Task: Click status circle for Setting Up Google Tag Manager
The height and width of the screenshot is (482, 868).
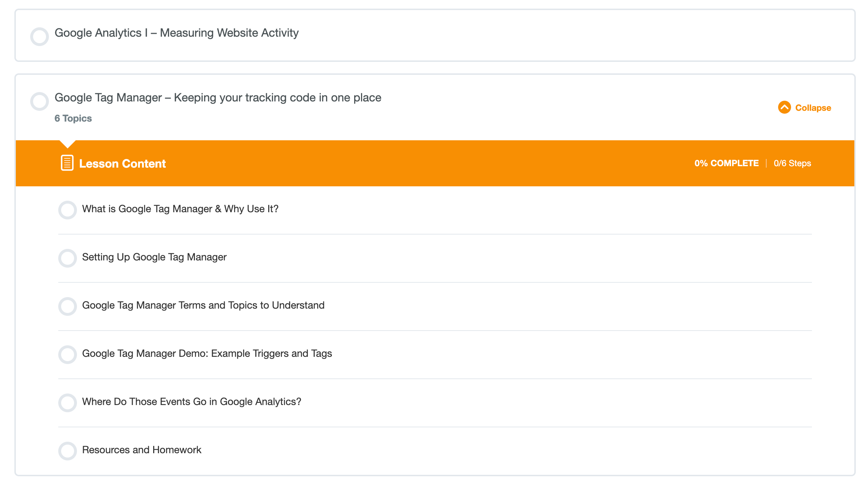Action: [68, 258]
